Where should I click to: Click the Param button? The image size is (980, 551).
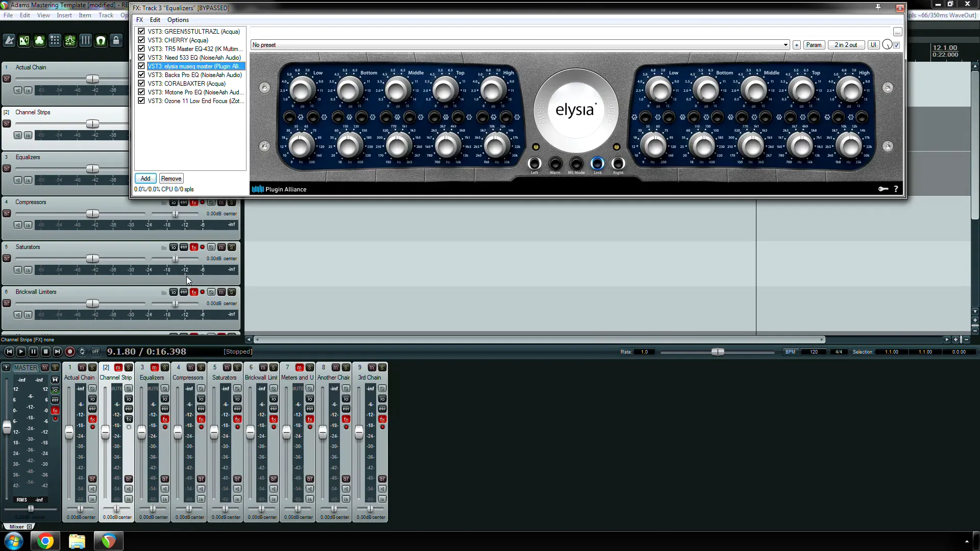click(814, 45)
